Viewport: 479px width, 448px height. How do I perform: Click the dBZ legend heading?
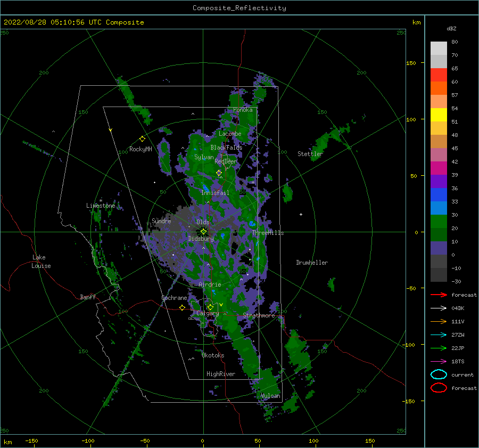point(451,29)
